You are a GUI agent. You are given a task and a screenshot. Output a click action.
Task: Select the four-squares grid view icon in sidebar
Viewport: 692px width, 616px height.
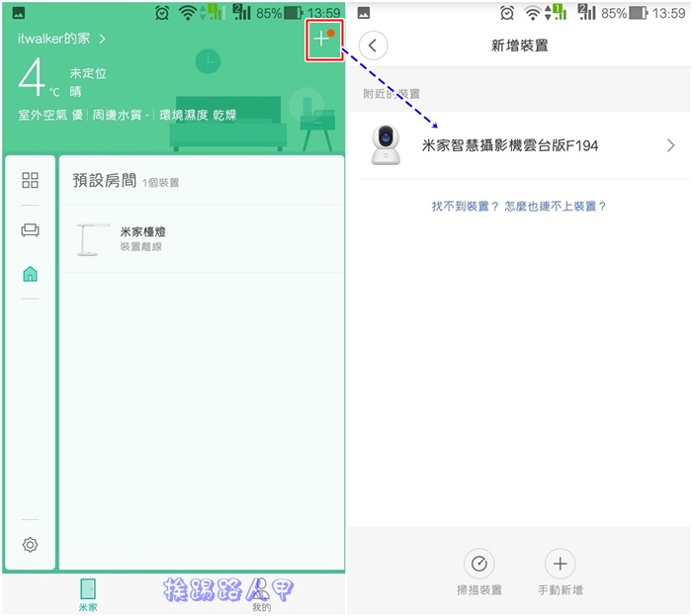pos(30,180)
